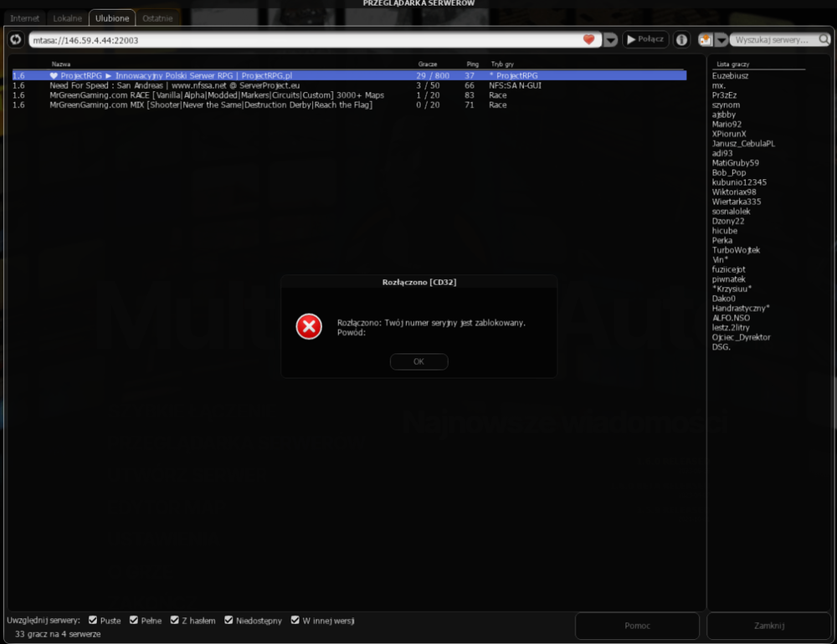Screen dimensions: 837x644
Task: Open the Ostatnie tab
Action: click(x=157, y=18)
